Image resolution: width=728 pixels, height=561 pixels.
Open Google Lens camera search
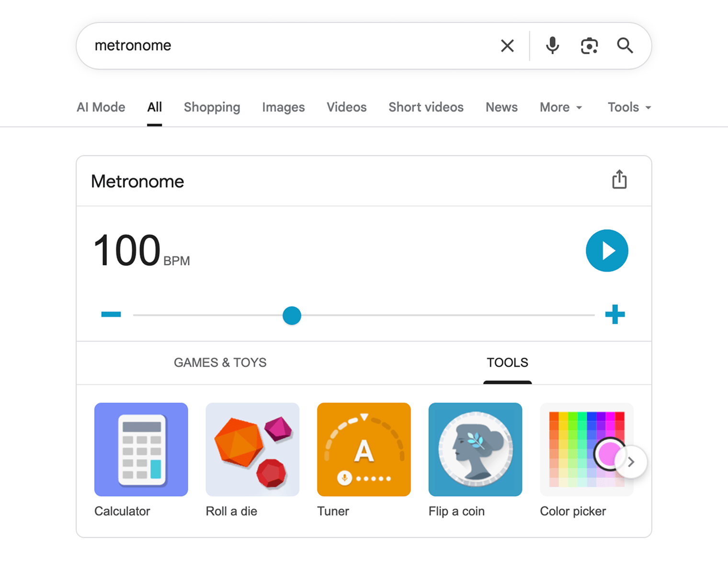(589, 45)
